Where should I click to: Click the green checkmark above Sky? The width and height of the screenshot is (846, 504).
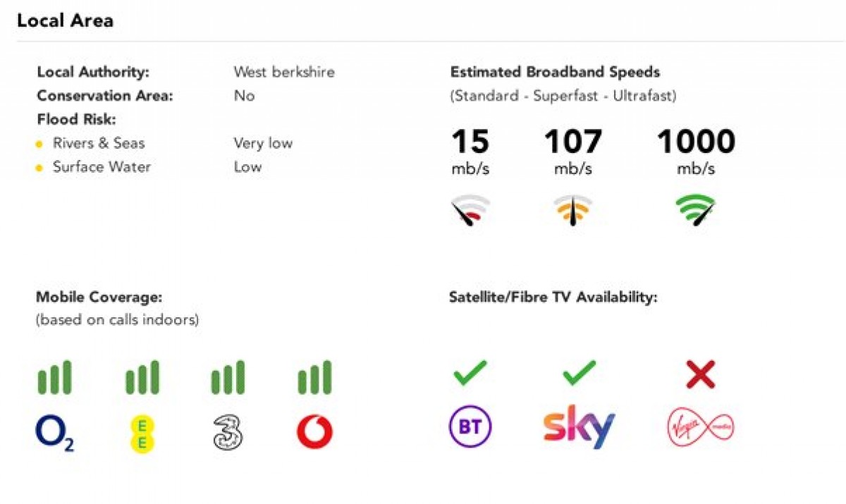tap(580, 374)
